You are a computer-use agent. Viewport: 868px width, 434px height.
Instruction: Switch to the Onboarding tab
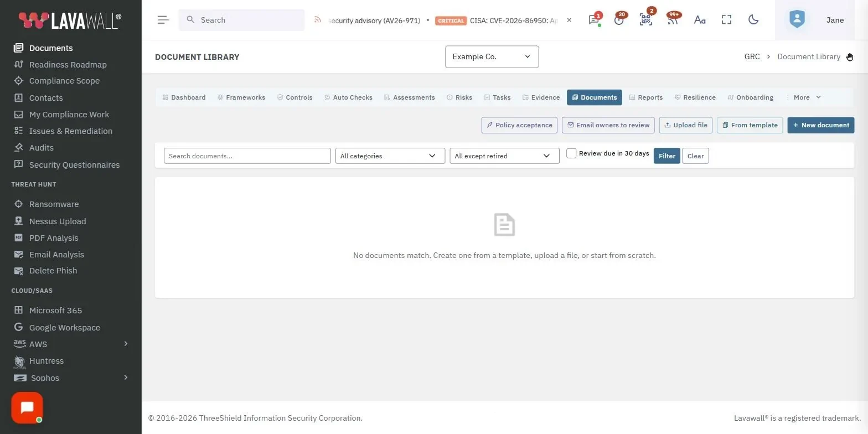[750, 97]
